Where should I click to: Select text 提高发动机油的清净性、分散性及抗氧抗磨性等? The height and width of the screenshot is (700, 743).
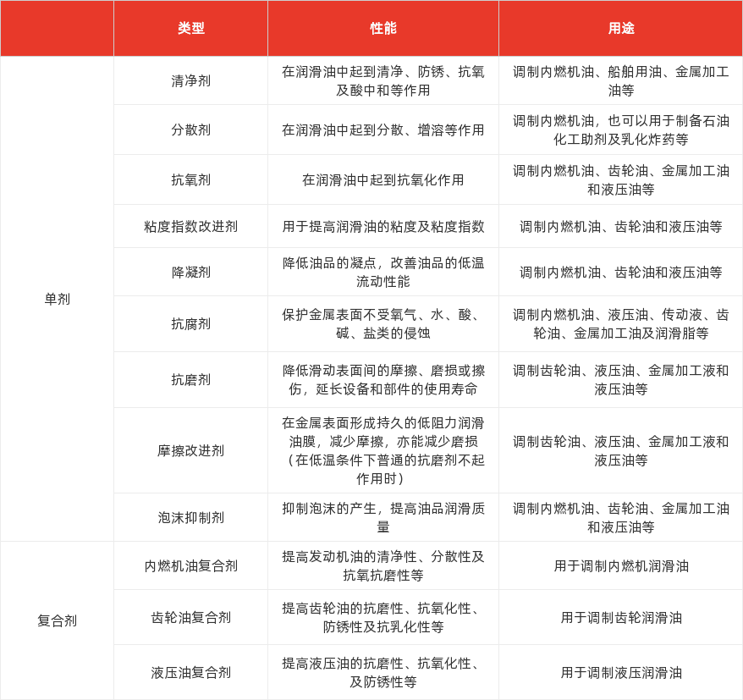point(383,566)
